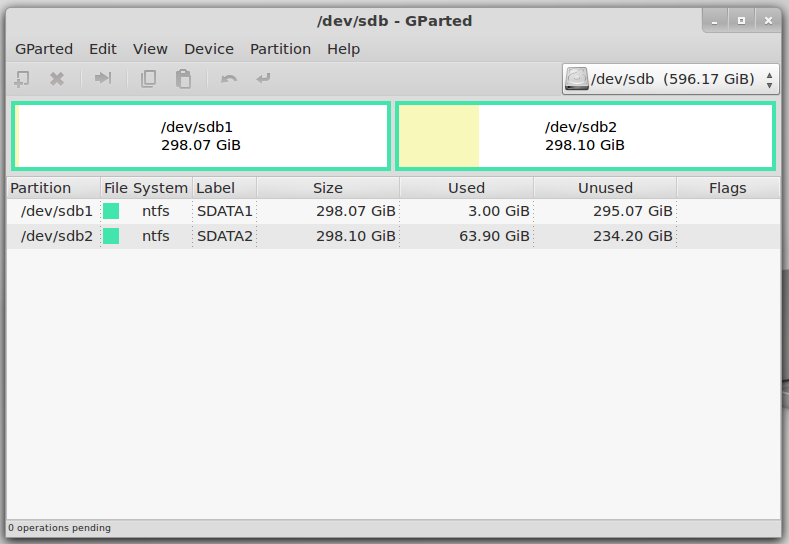The image size is (789, 544).
Task: Click the ntfs color swatch for /dev/sdb1
Action: pos(111,211)
